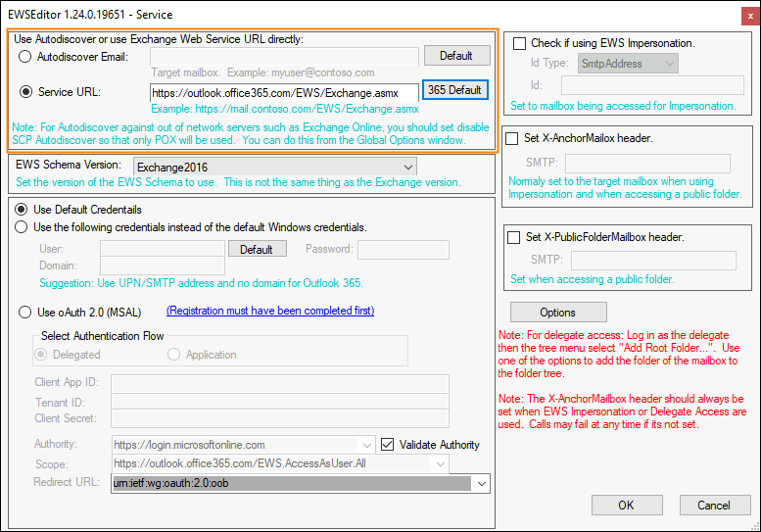Image resolution: width=761 pixels, height=532 pixels.
Task: Click the Autodiscover Email input field
Action: click(x=284, y=57)
